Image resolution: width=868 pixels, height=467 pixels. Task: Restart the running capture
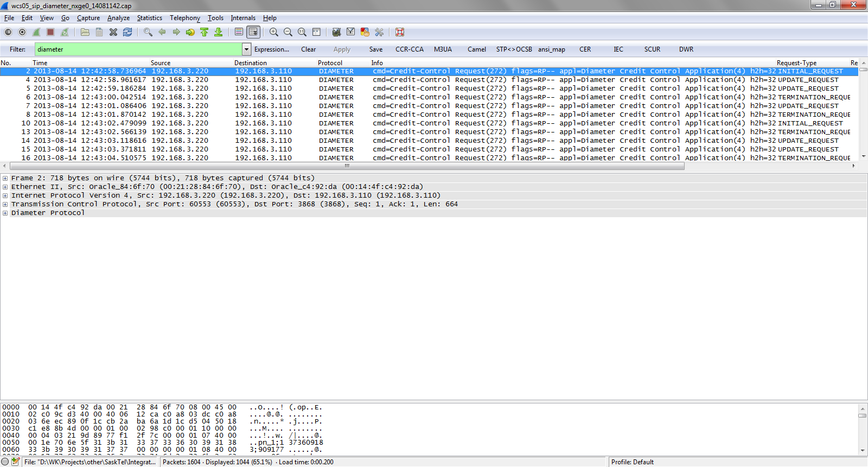point(65,32)
